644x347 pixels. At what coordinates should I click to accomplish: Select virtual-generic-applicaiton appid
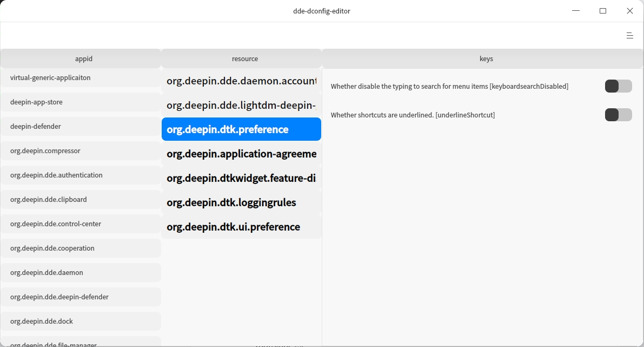click(81, 78)
